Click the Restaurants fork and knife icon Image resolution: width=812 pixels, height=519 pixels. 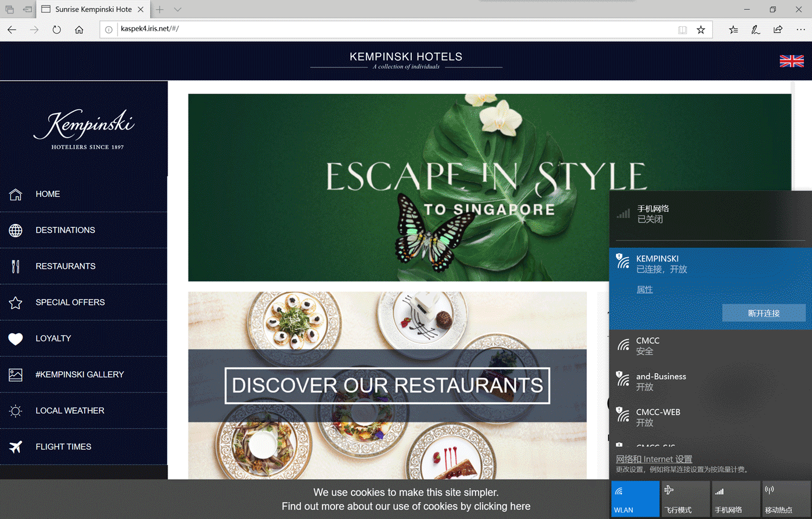(16, 266)
